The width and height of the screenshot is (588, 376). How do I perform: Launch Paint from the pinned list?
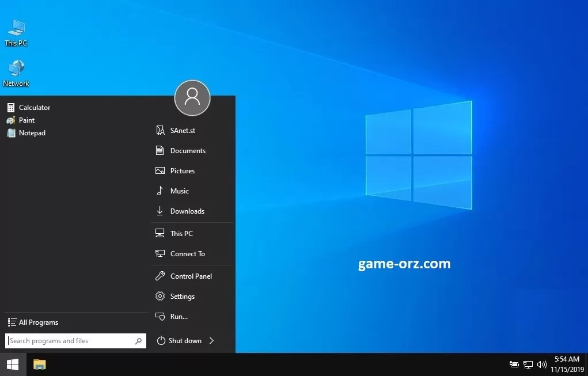coord(26,120)
